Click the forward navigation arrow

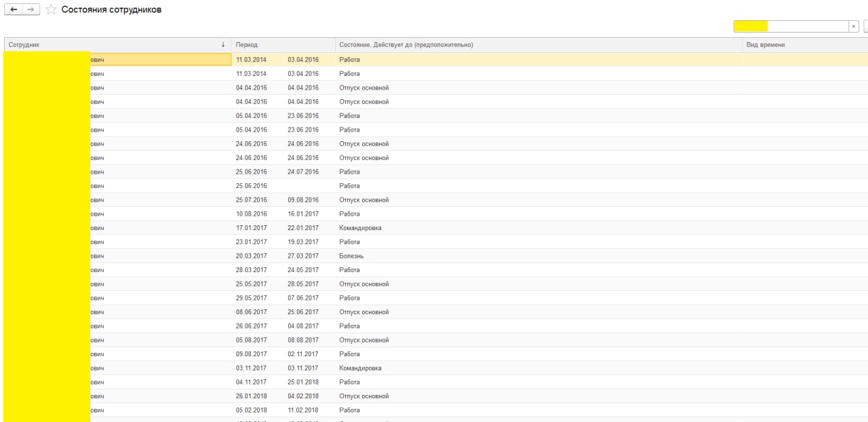[30, 10]
